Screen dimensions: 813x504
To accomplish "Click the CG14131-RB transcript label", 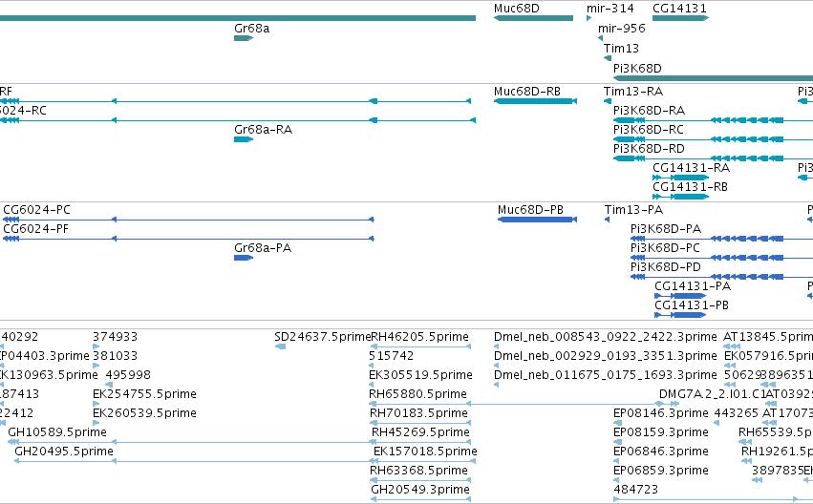I will click(690, 187).
